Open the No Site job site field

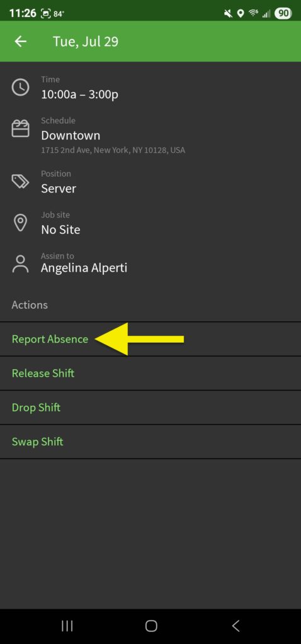point(60,230)
